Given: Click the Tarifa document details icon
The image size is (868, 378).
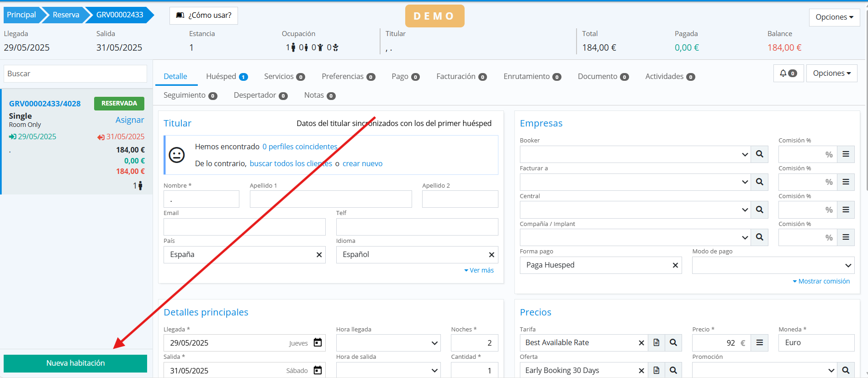Looking at the screenshot, I should coord(656,343).
